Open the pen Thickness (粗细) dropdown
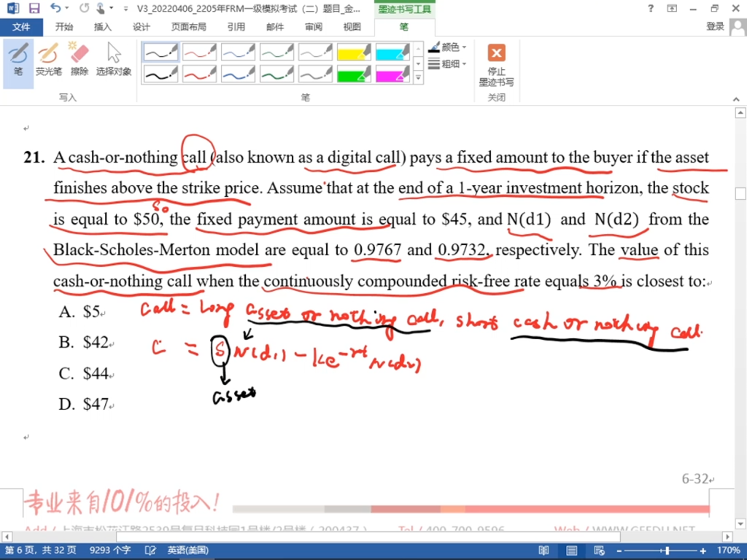Image resolution: width=747 pixels, height=560 pixels. coord(448,64)
